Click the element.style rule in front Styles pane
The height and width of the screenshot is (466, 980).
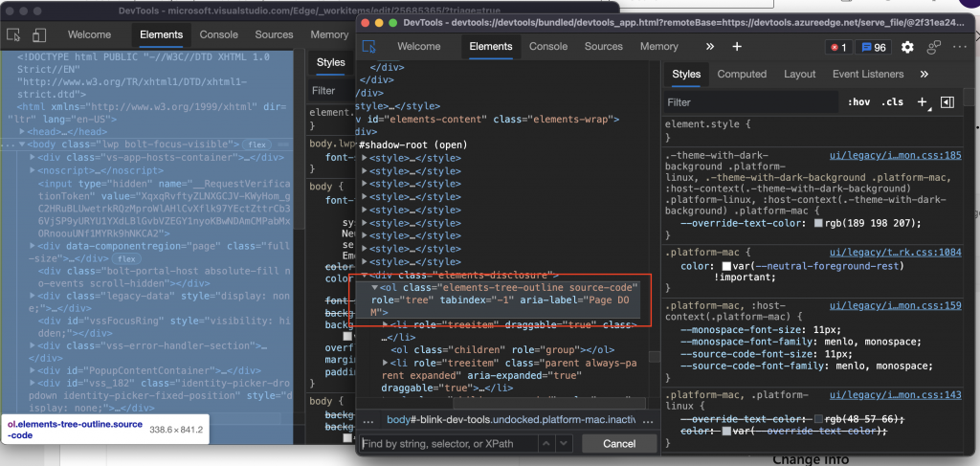(x=707, y=124)
